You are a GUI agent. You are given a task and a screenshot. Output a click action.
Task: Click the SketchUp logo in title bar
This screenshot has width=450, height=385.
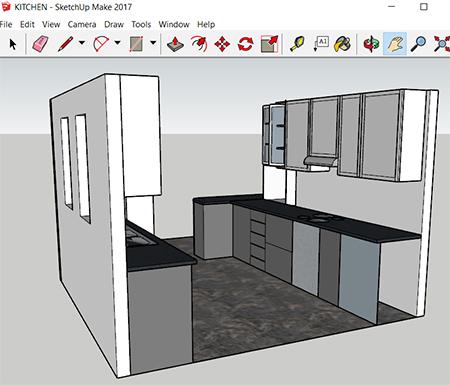click(x=6, y=6)
